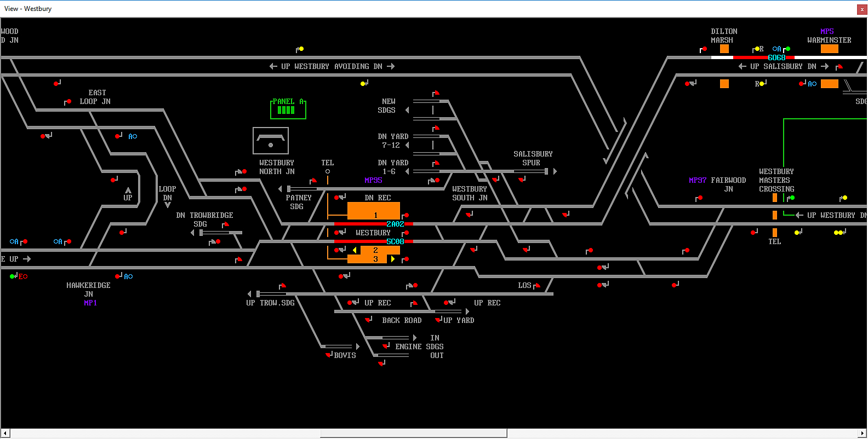Viewport: 868px width, 439px height.
Task: Click the yellow left arrow beside platform 2
Action: 355,250
